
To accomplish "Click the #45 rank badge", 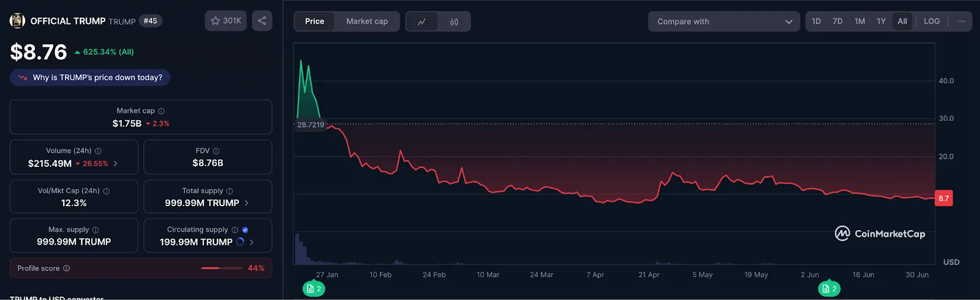I will (150, 21).
